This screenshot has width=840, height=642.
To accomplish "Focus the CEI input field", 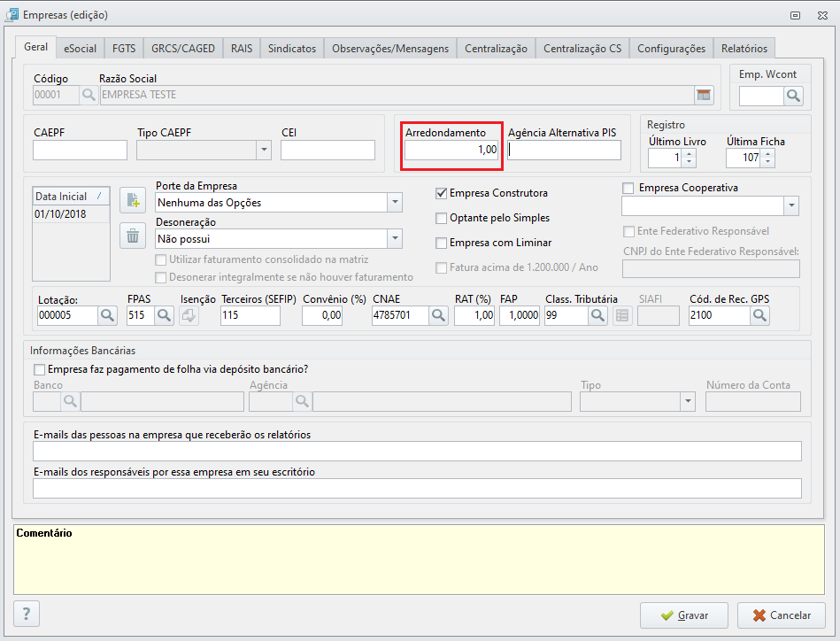I will tap(328, 150).
